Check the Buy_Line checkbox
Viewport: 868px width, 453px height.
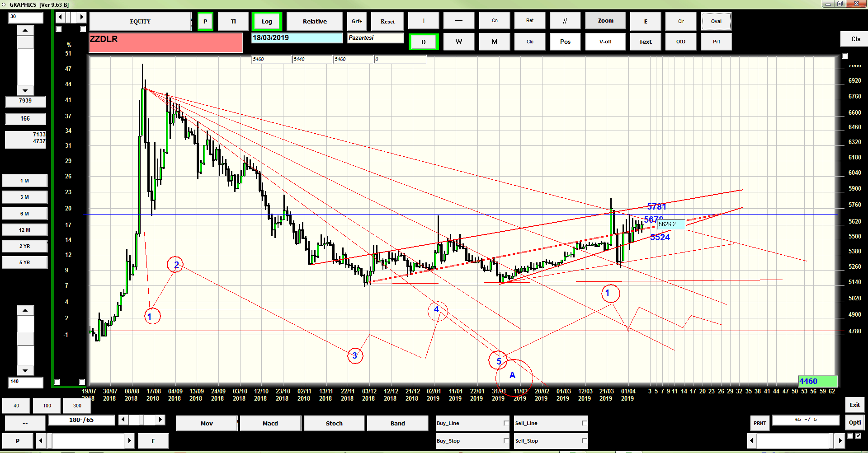click(506, 423)
